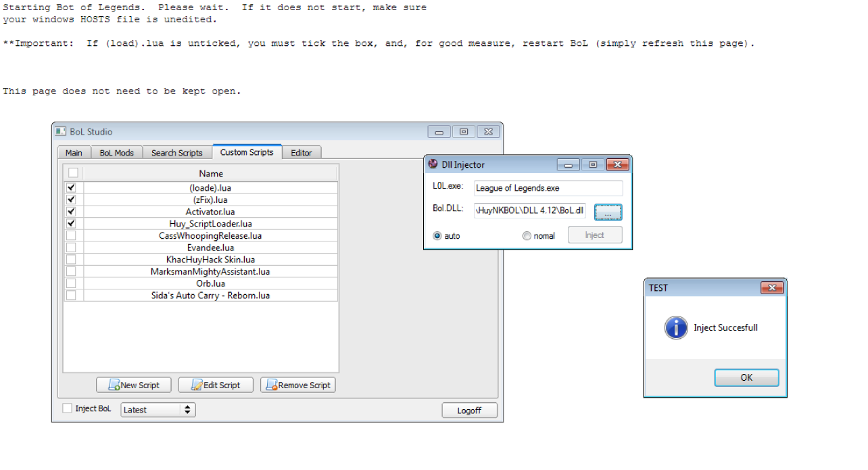Select the CassWhoopingRelease.lua row text

(211, 236)
